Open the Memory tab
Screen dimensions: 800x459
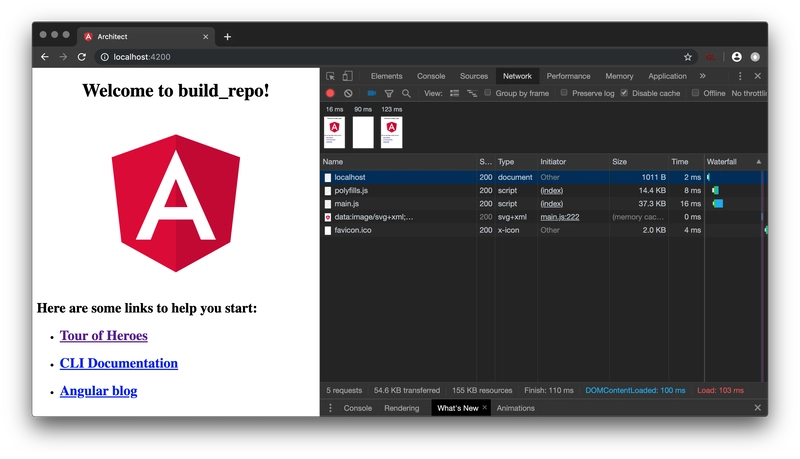click(619, 76)
